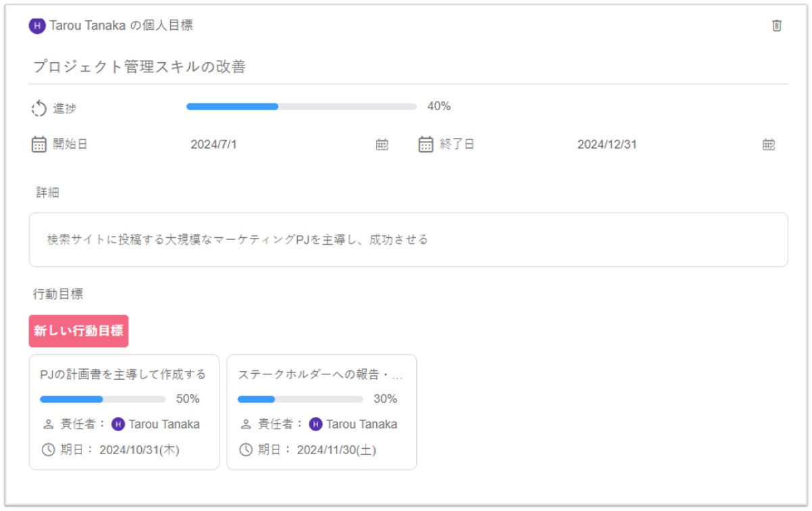Click the person icon in the first action card

48,424
